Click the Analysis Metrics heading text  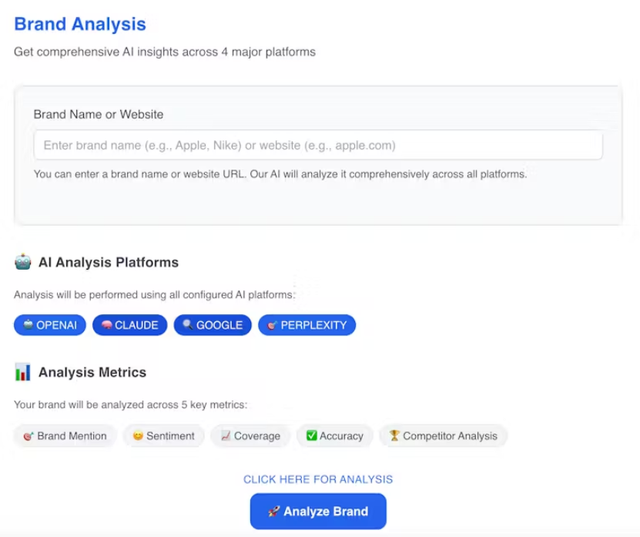(x=92, y=372)
